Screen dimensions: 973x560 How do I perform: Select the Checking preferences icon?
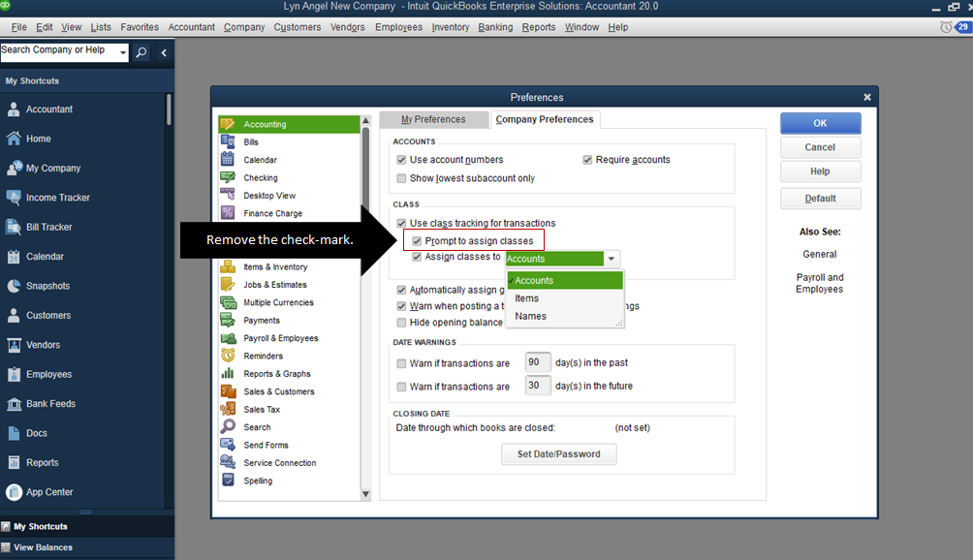coord(229,177)
